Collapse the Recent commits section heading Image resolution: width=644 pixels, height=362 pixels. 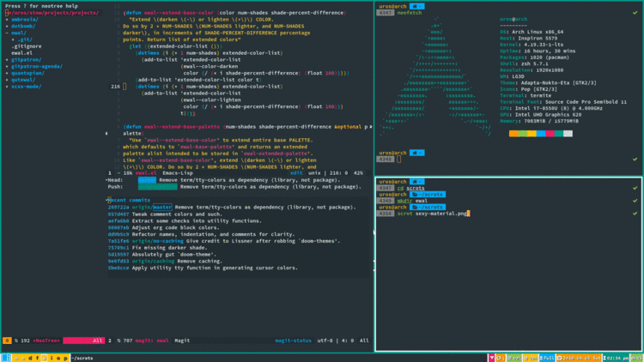pos(129,200)
